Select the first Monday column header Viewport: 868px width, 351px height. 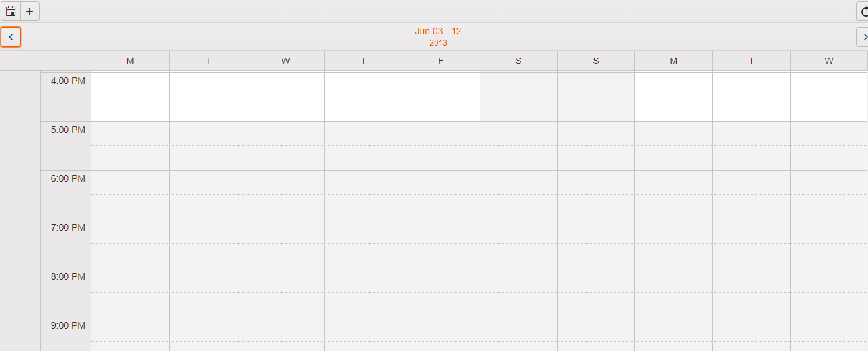(130, 61)
